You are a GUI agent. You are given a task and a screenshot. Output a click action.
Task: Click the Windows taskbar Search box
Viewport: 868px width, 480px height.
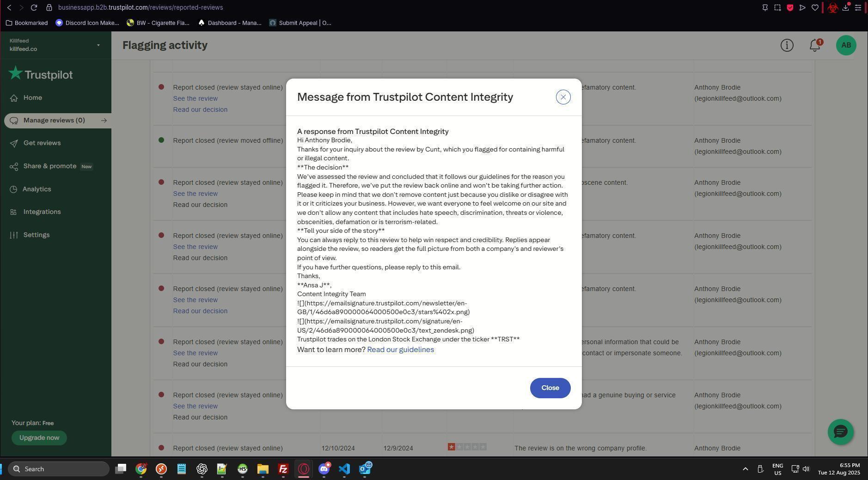click(59, 469)
